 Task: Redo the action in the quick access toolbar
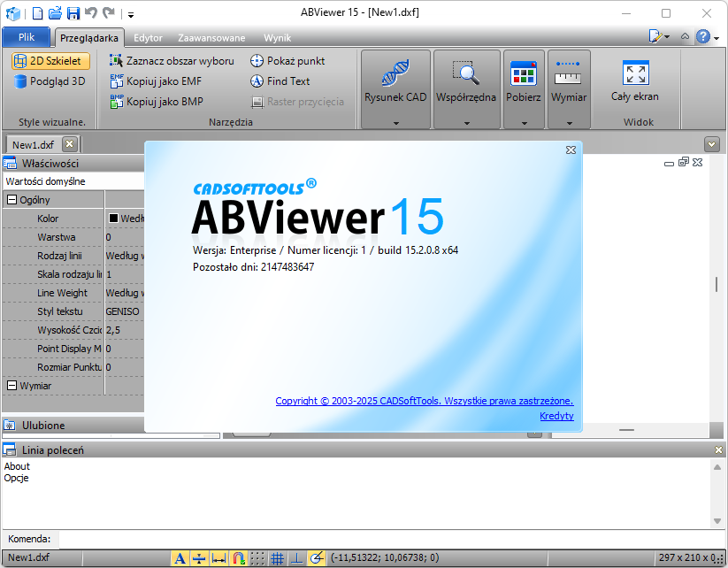[x=109, y=13]
